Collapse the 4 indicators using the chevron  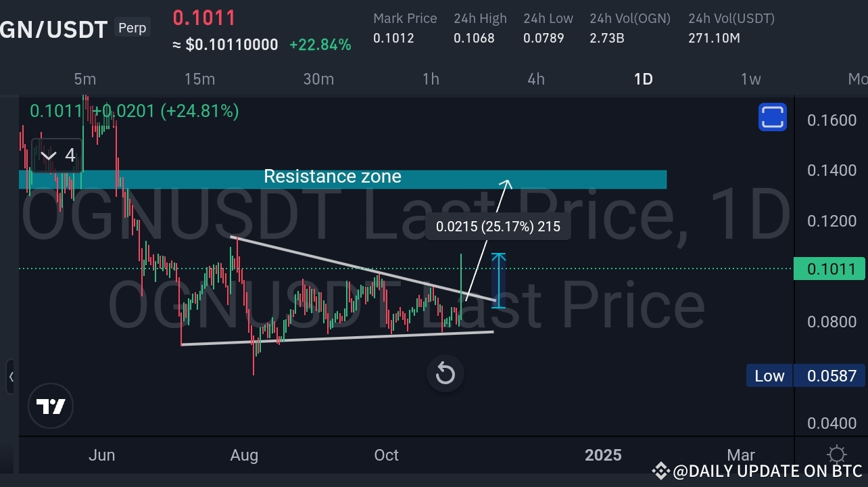pyautogui.click(x=48, y=155)
